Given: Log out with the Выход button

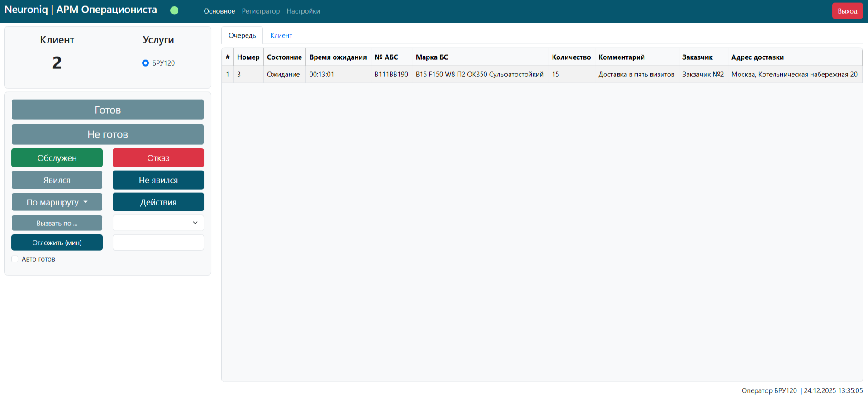Looking at the screenshot, I should [x=847, y=11].
